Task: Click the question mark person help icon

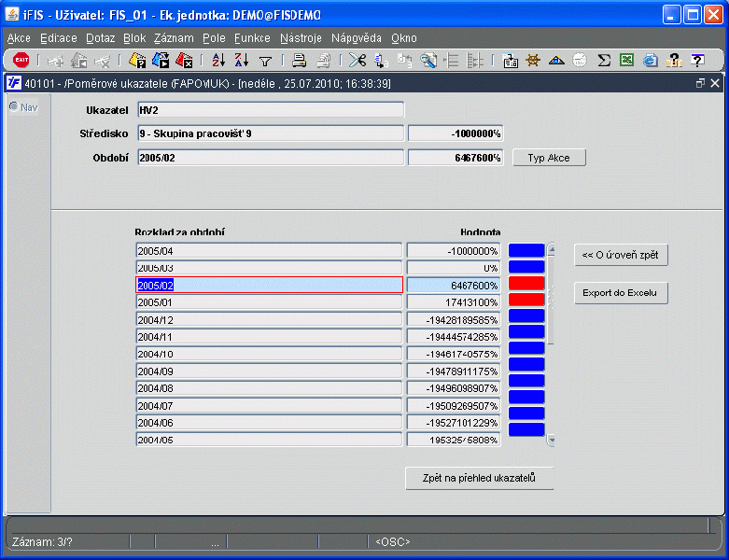Action: [674, 60]
